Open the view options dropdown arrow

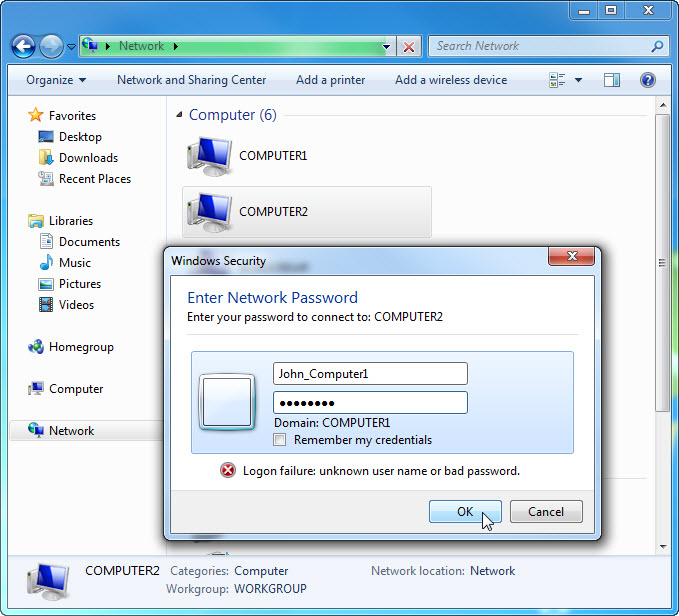[578, 80]
